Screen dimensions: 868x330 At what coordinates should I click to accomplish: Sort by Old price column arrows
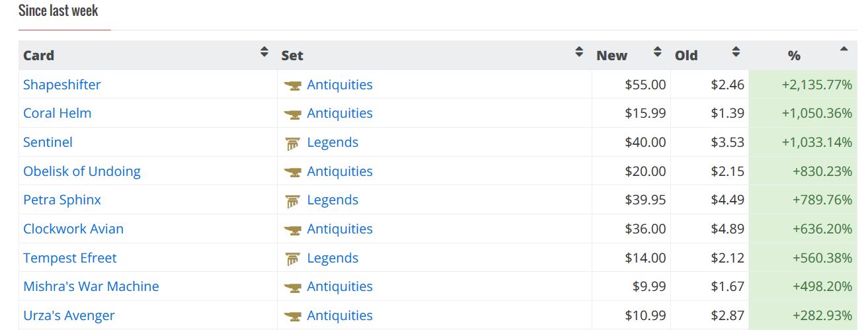[736, 52]
